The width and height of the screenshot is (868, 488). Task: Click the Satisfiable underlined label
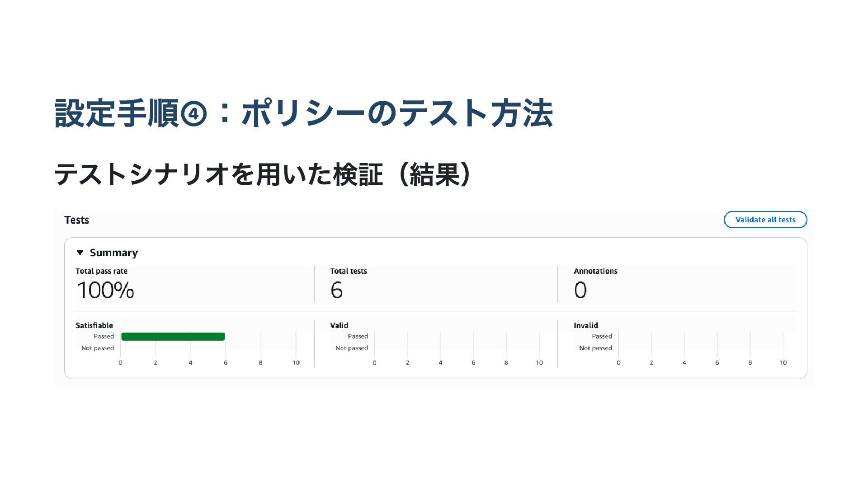coord(94,325)
